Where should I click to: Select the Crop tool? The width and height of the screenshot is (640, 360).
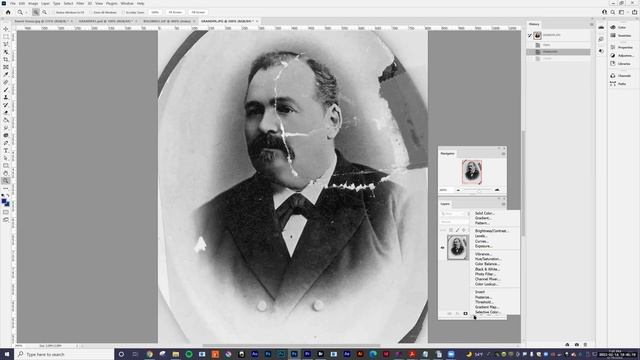tap(6, 60)
